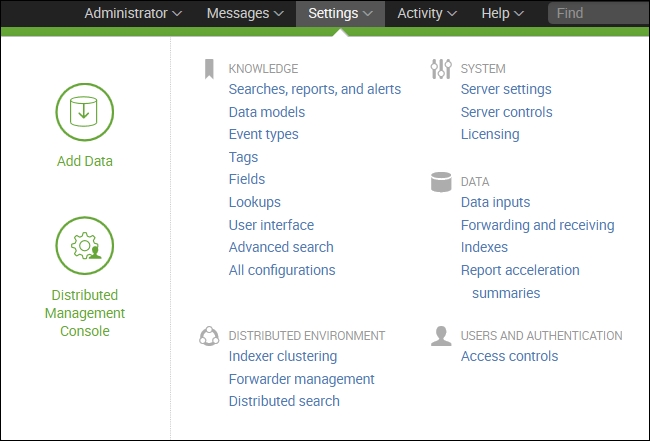Open Forwarding and receiving settings
This screenshot has width=650, height=441.
tap(537, 225)
